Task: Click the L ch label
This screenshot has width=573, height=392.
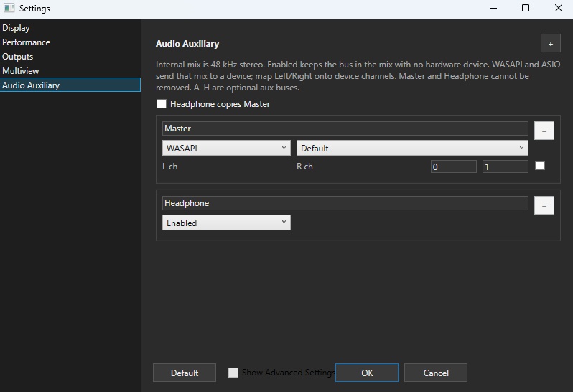Action: (170, 167)
